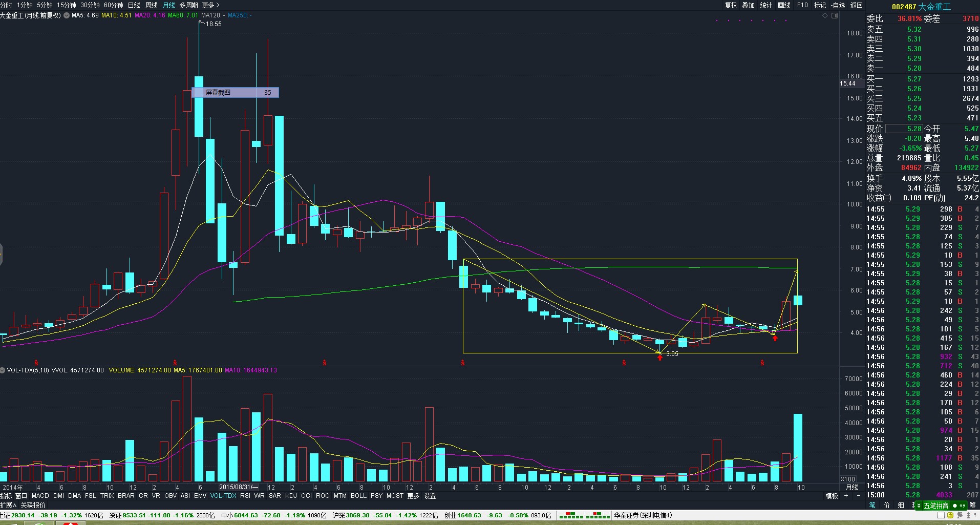The width and height of the screenshot is (980, 525).
Task: Expand the 扩展 panel
Action: pyautogui.click(x=8, y=505)
